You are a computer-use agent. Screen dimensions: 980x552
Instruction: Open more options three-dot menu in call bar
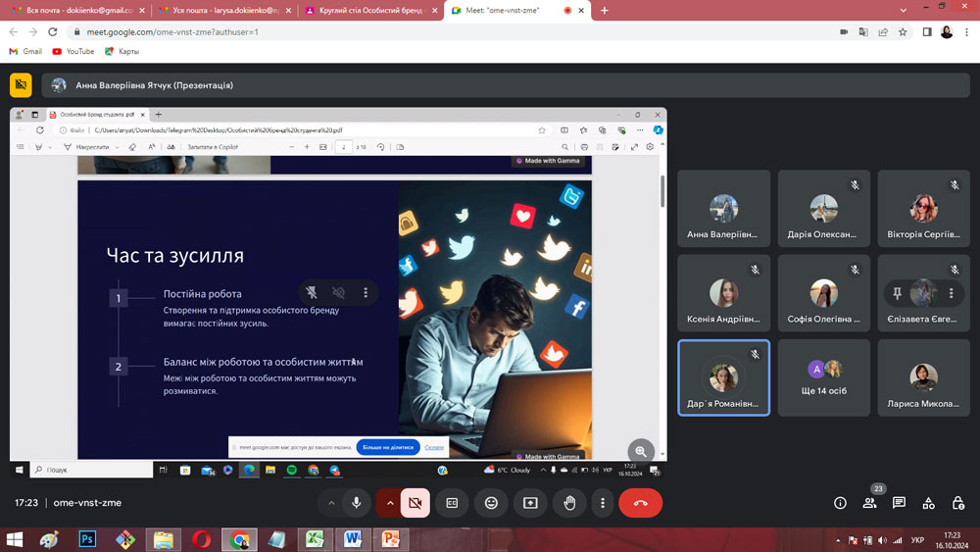[603, 503]
